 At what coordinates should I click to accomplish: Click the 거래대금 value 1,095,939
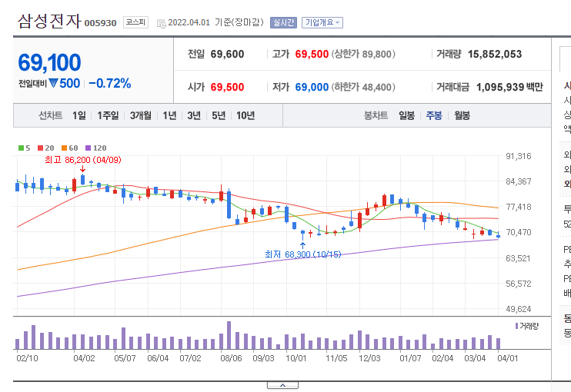click(500, 88)
